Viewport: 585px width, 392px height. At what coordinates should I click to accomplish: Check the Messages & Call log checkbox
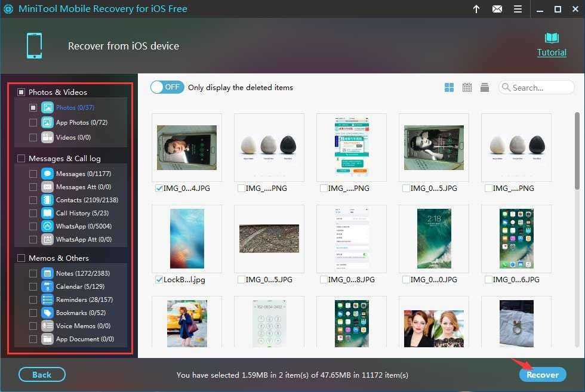pos(21,159)
